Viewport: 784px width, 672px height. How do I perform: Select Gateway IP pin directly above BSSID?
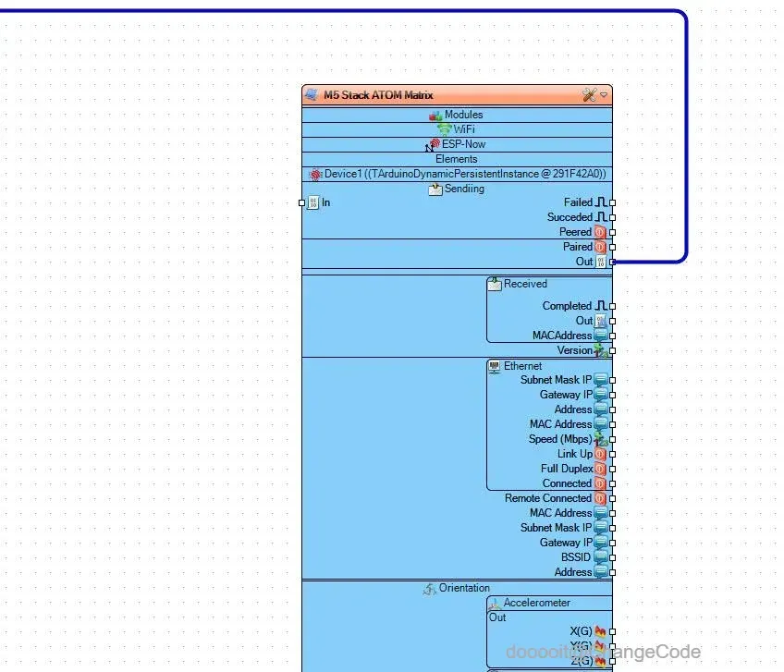(612, 543)
